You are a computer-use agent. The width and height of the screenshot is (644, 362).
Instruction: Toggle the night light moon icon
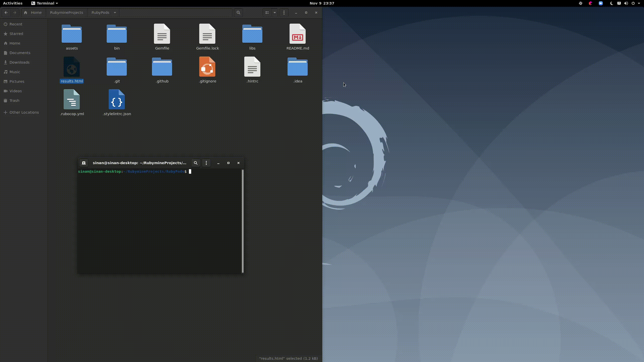coord(612,3)
